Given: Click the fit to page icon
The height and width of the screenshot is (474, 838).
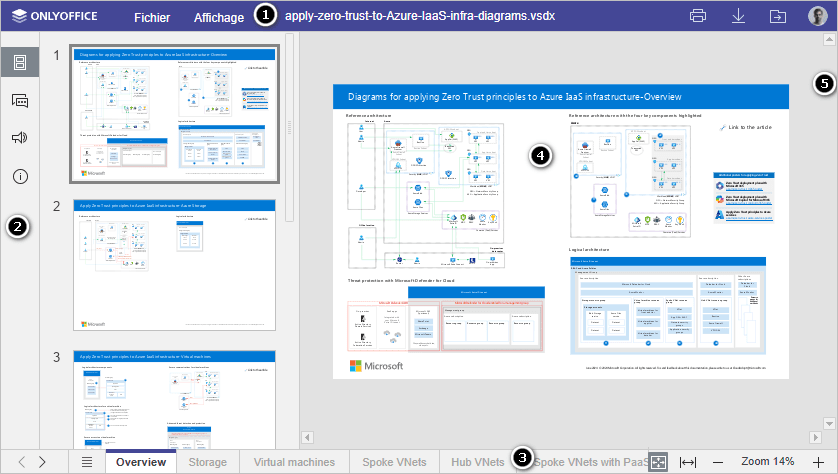Looking at the screenshot, I should [658, 462].
